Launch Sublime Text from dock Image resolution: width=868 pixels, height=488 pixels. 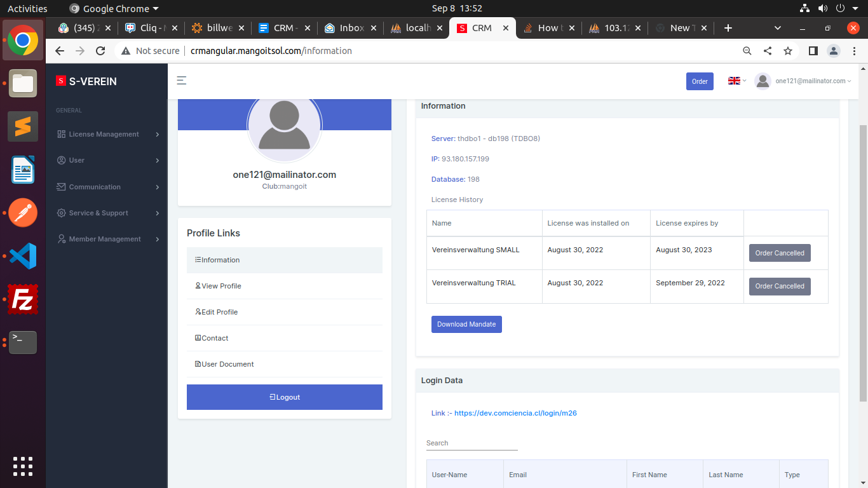23,126
